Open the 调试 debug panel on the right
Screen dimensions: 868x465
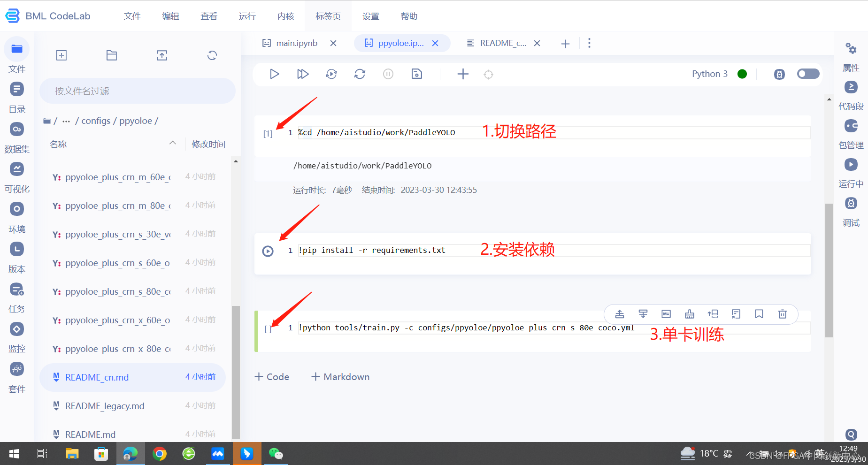click(x=851, y=212)
